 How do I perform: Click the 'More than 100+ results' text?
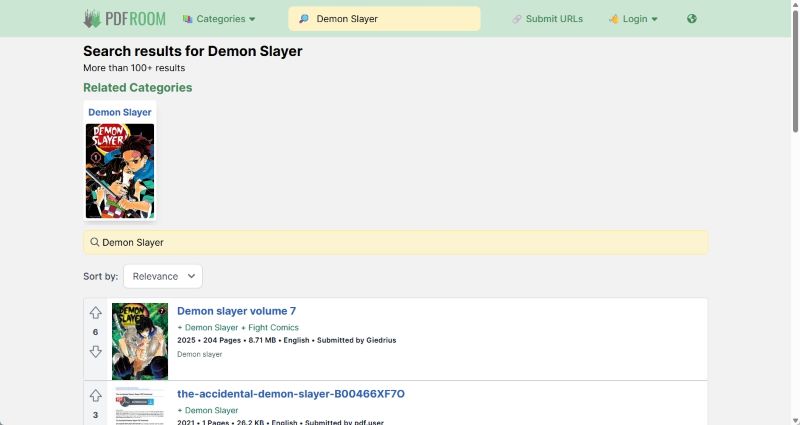pyautogui.click(x=134, y=68)
